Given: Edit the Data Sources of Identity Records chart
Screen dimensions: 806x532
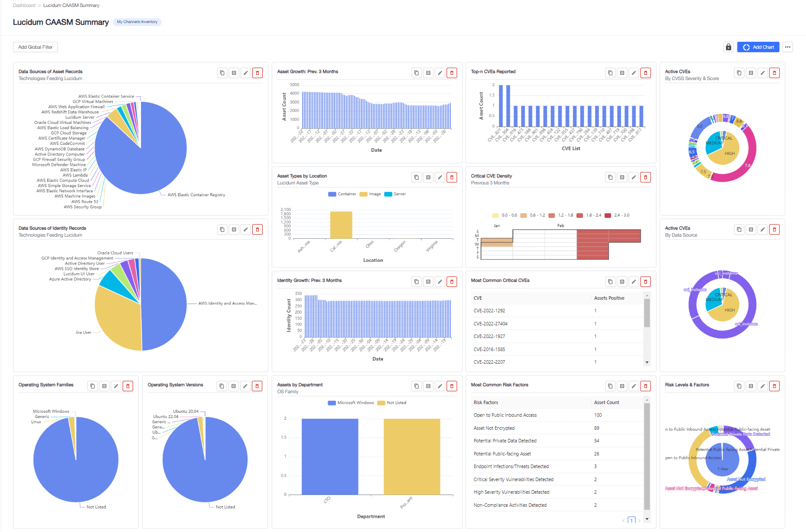Looking at the screenshot, I should pyautogui.click(x=246, y=230).
